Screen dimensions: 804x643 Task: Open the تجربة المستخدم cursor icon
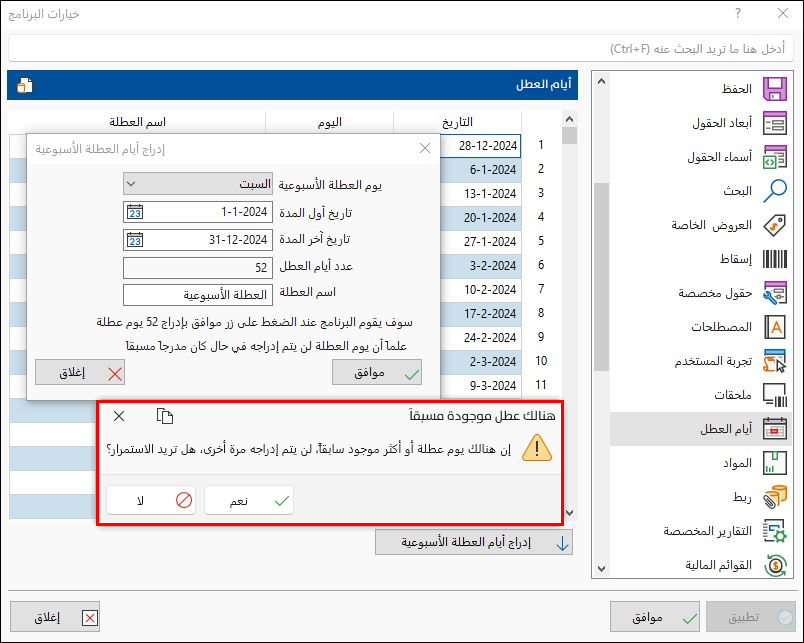click(x=774, y=361)
